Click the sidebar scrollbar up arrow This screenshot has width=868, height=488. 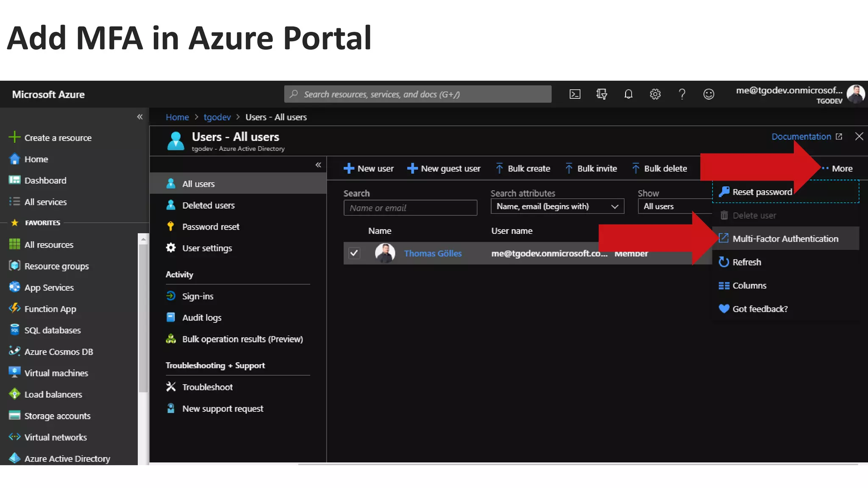point(143,239)
